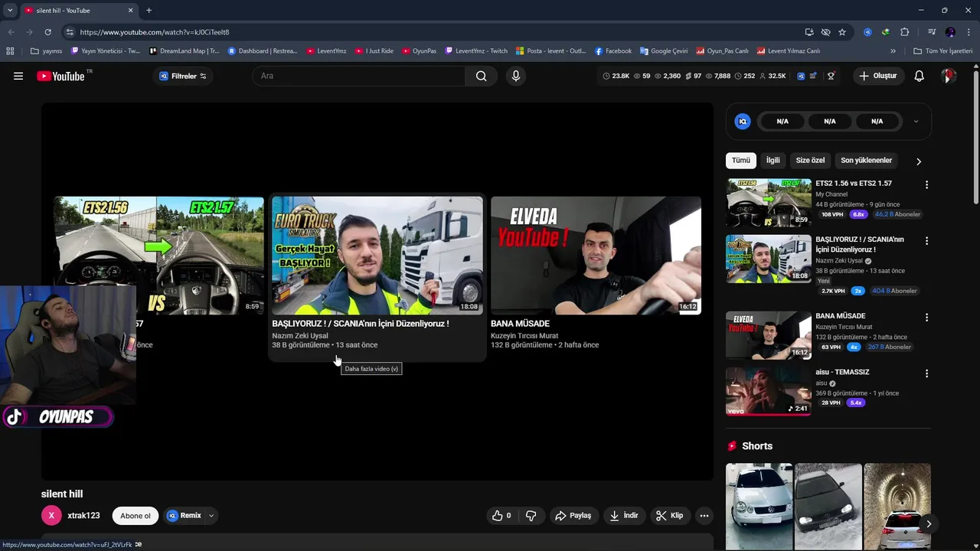
Task: Show more filter chips with arrow
Action: coord(919,161)
